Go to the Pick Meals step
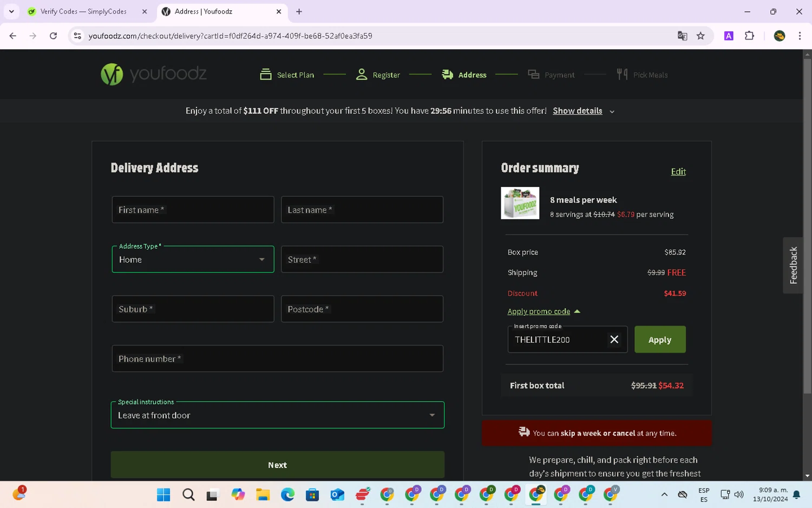 642,75
